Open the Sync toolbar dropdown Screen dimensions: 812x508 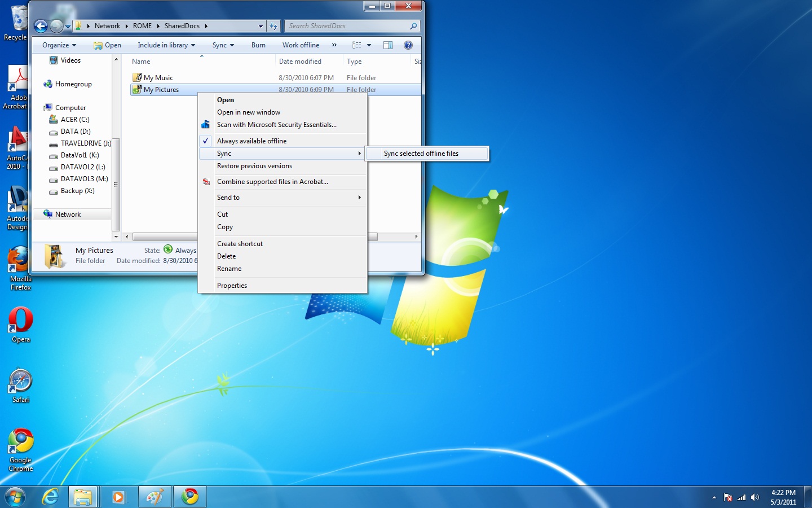223,45
